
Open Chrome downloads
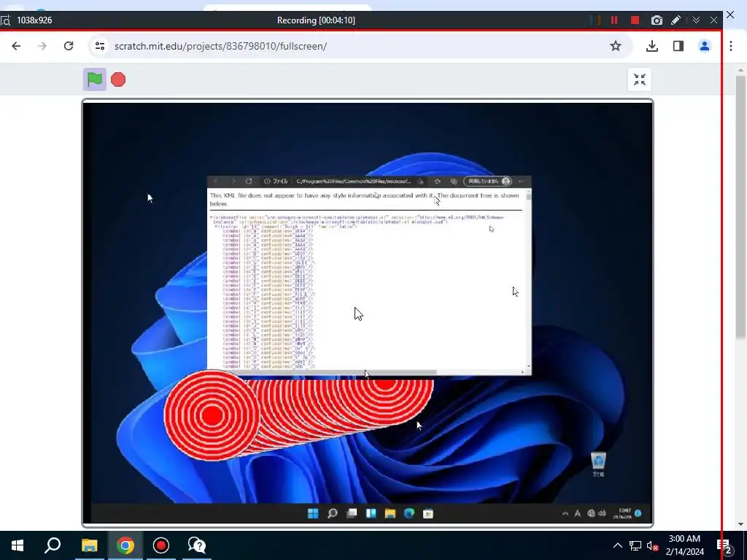652,46
